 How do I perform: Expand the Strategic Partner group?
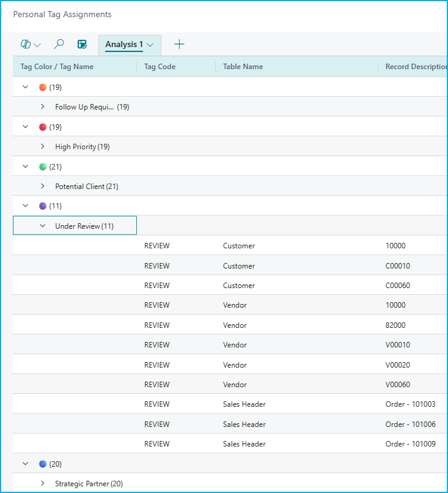(x=43, y=484)
